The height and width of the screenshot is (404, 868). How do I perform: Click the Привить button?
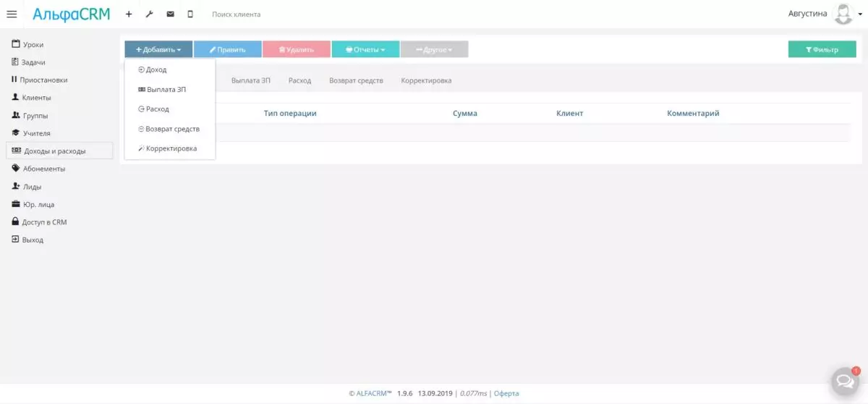click(x=228, y=49)
